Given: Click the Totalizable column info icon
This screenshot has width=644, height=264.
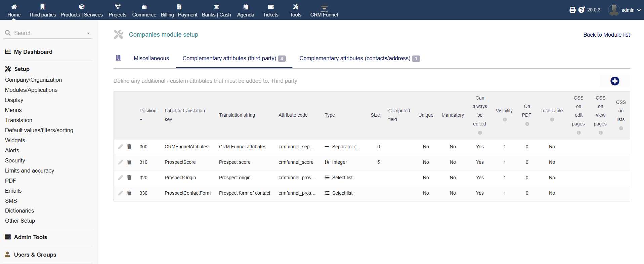Looking at the screenshot, I should (552, 120).
